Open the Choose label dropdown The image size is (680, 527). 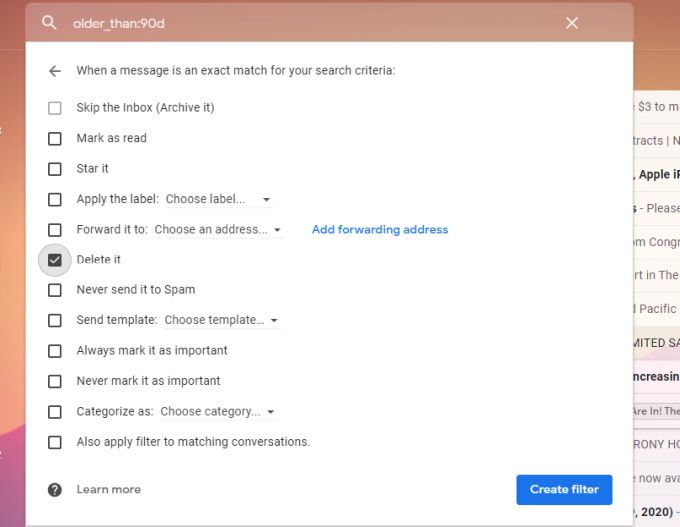pyautogui.click(x=218, y=199)
